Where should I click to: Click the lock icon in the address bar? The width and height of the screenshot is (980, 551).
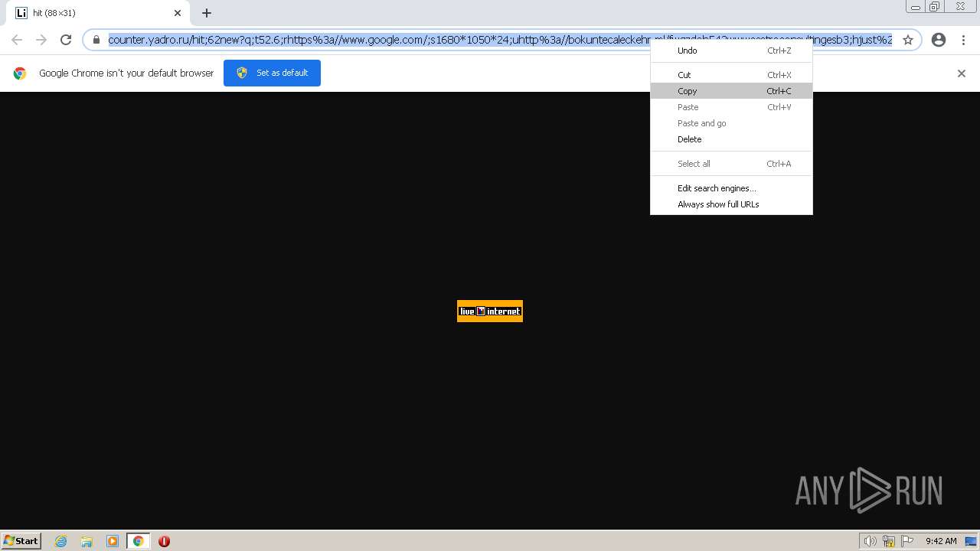(96, 40)
